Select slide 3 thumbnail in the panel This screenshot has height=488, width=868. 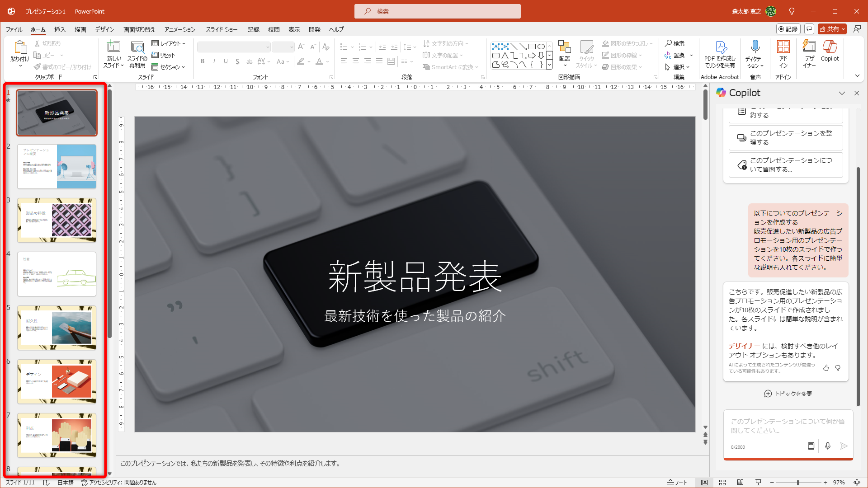tap(57, 220)
